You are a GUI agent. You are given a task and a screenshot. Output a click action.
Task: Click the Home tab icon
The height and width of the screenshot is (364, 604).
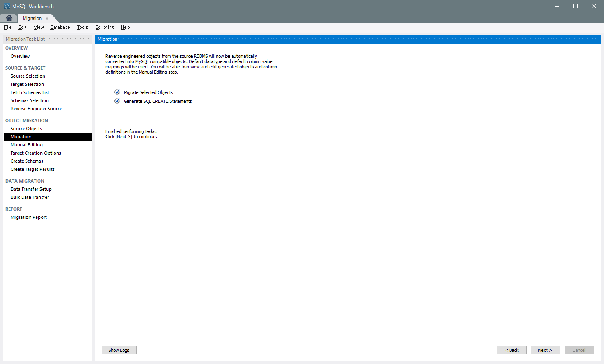click(x=9, y=18)
